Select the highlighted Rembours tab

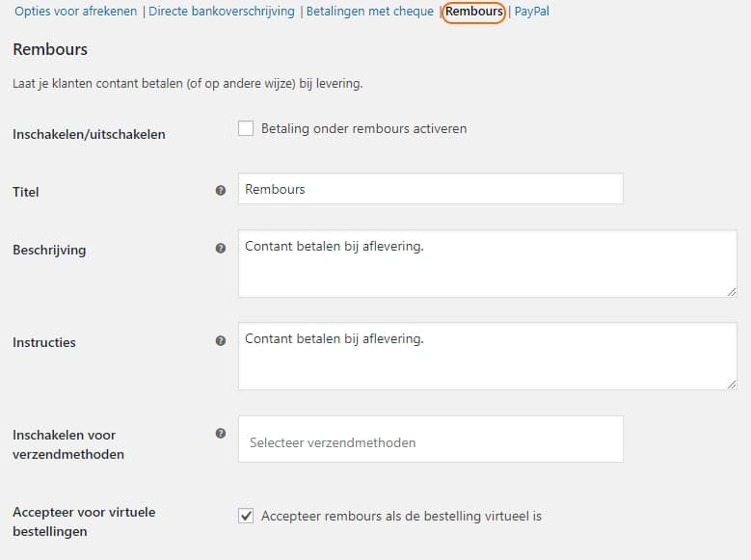click(x=473, y=12)
